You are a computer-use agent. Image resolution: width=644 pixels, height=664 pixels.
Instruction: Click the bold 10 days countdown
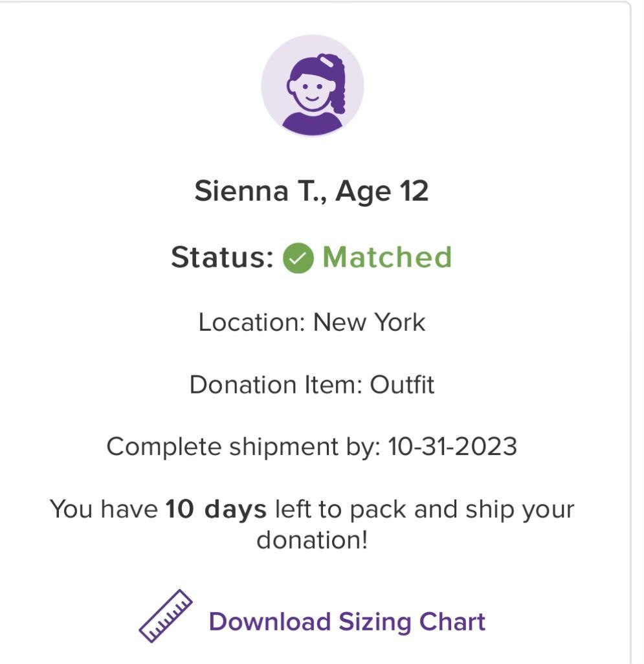coord(216,509)
